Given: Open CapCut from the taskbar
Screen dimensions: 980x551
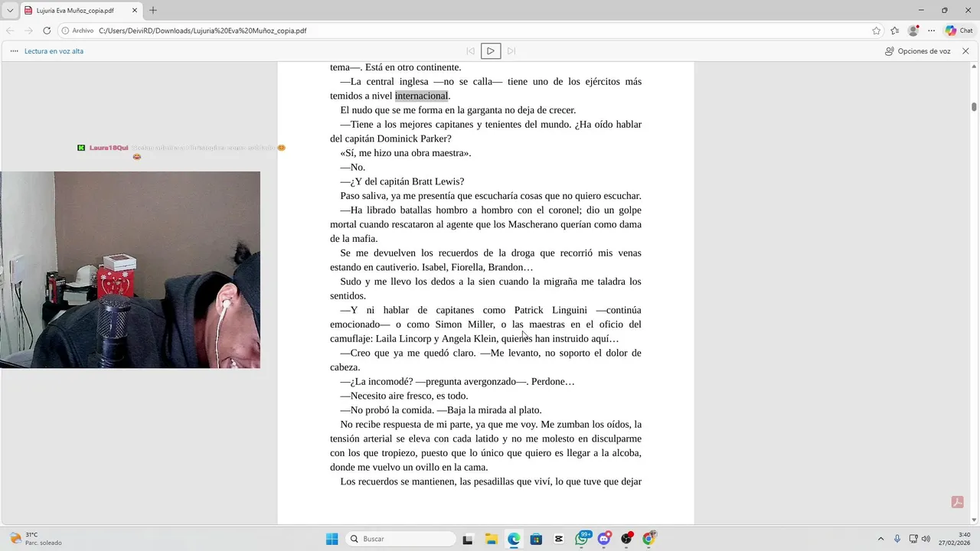Looking at the screenshot, I should tap(559, 539).
